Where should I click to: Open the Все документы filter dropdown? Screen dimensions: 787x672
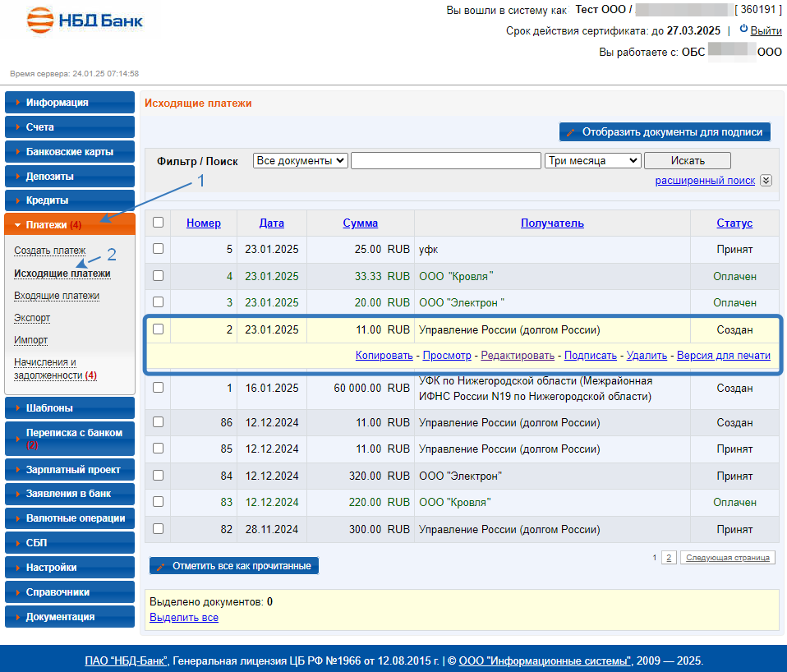pyautogui.click(x=300, y=161)
